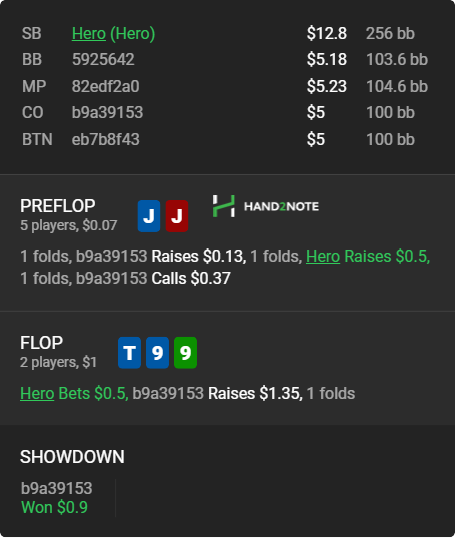Select player b9a39153 in CO row

(x=107, y=113)
